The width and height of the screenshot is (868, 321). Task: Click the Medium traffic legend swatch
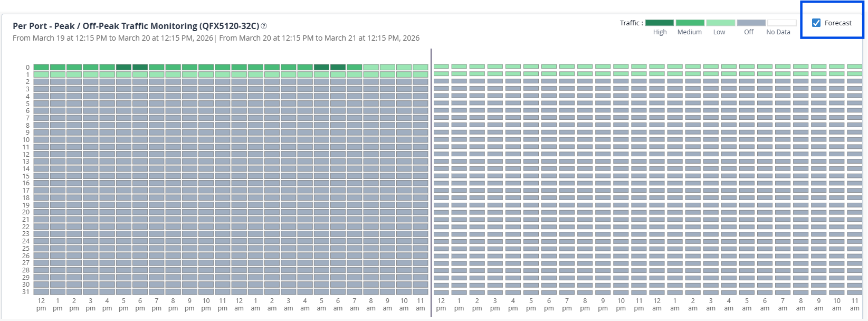click(x=690, y=23)
